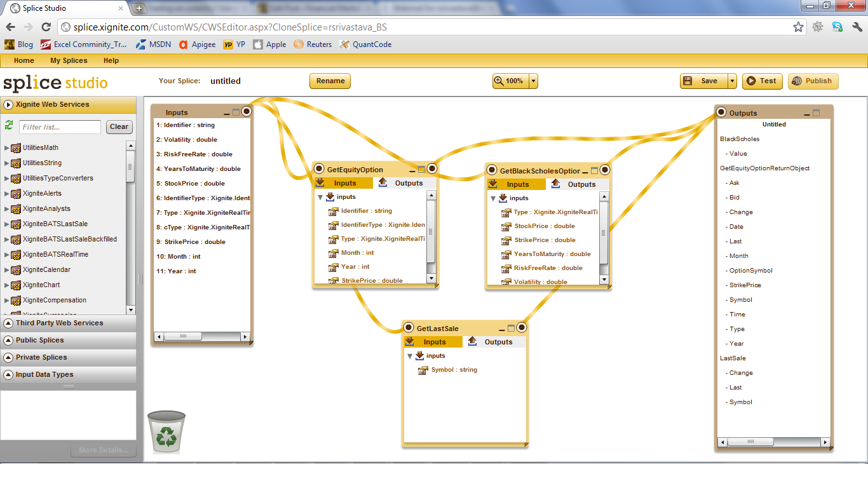Click the 100% zoom button
The width and height of the screenshot is (868, 488).
[x=510, y=81]
